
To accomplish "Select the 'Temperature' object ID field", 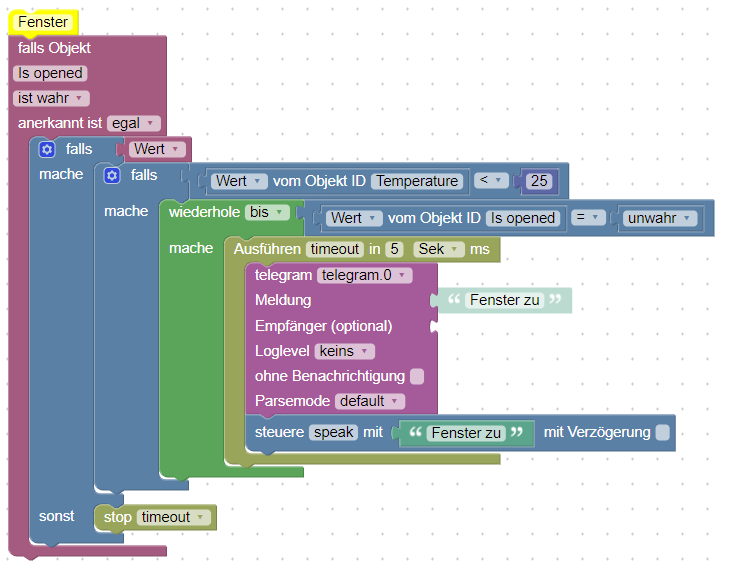I will coord(417,181).
